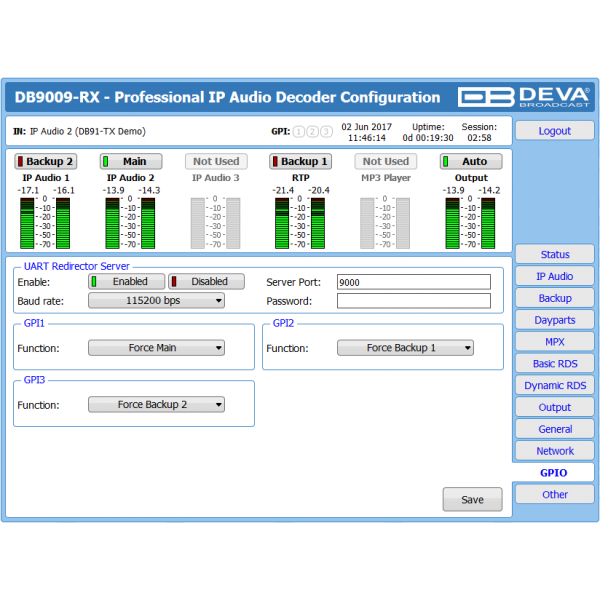
Task: Open the Other tab
Action: 555,494
